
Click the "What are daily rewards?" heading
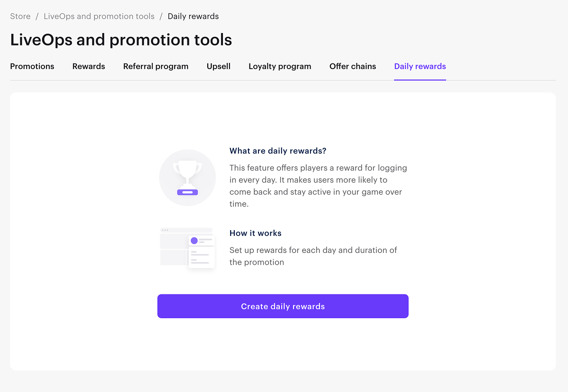(278, 151)
